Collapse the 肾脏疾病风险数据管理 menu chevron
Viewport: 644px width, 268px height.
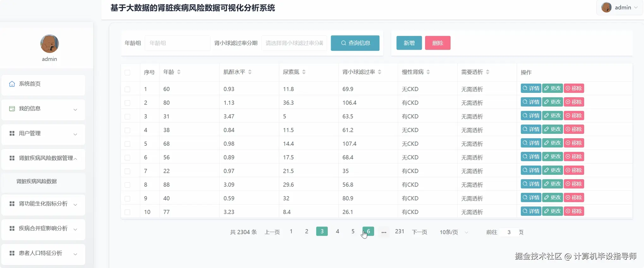tap(75, 159)
